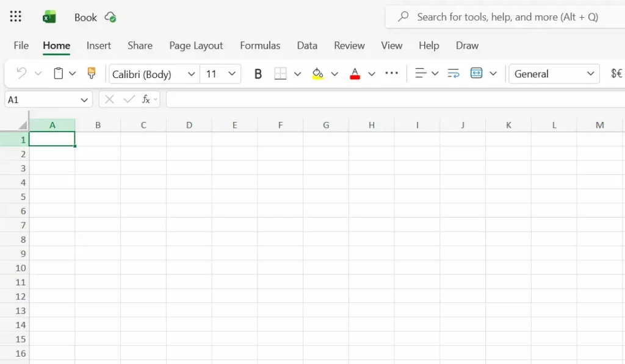Select column J header
Screen dimensions: 625x364
(463, 125)
